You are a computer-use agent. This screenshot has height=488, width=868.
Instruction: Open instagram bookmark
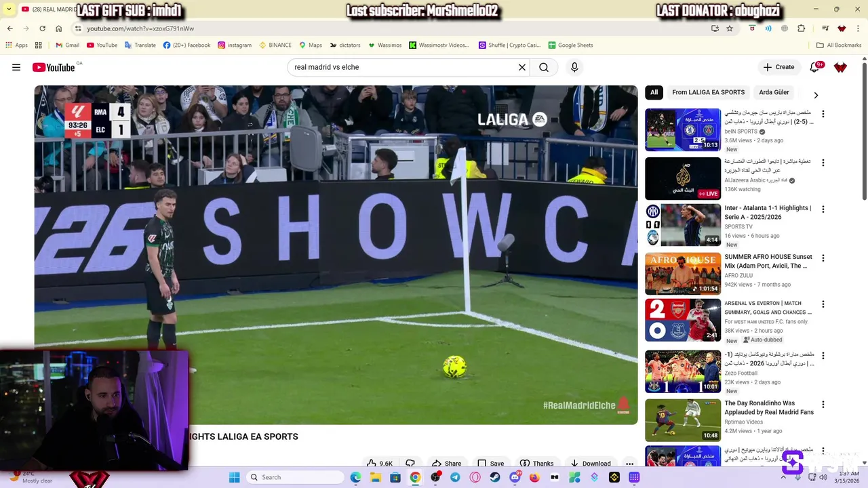click(234, 45)
